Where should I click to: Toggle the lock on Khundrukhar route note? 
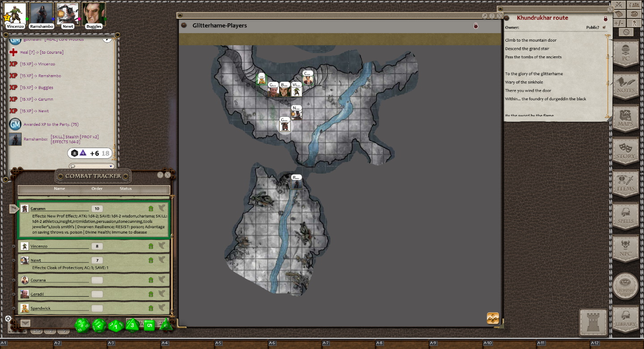[606, 18]
